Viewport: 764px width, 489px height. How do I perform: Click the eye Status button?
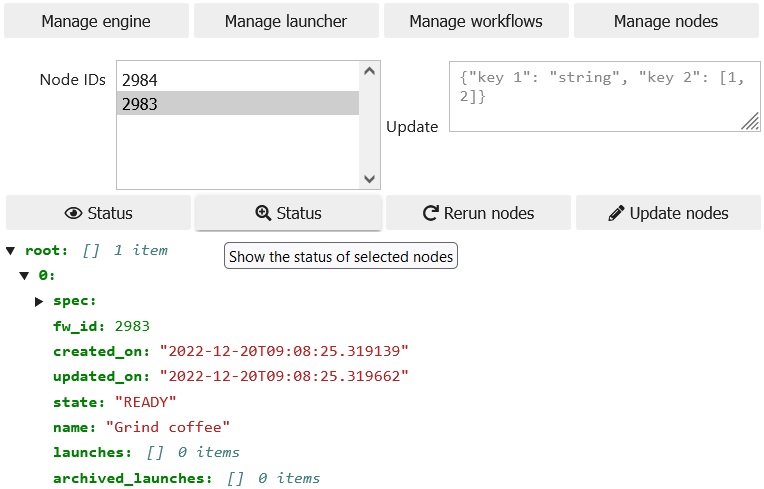98,213
